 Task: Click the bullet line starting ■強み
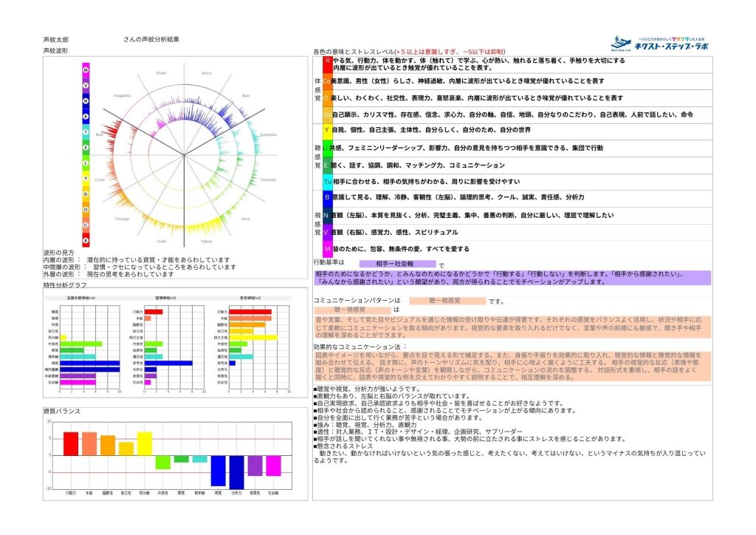(365, 425)
